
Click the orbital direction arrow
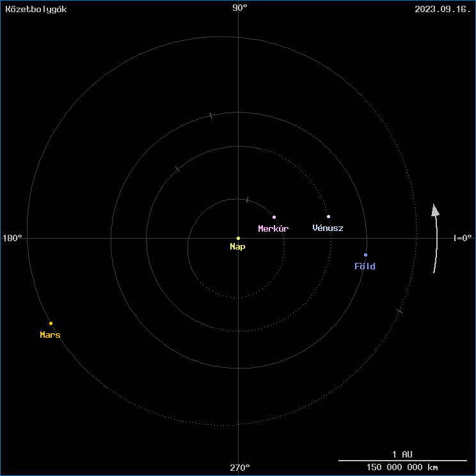click(x=436, y=238)
